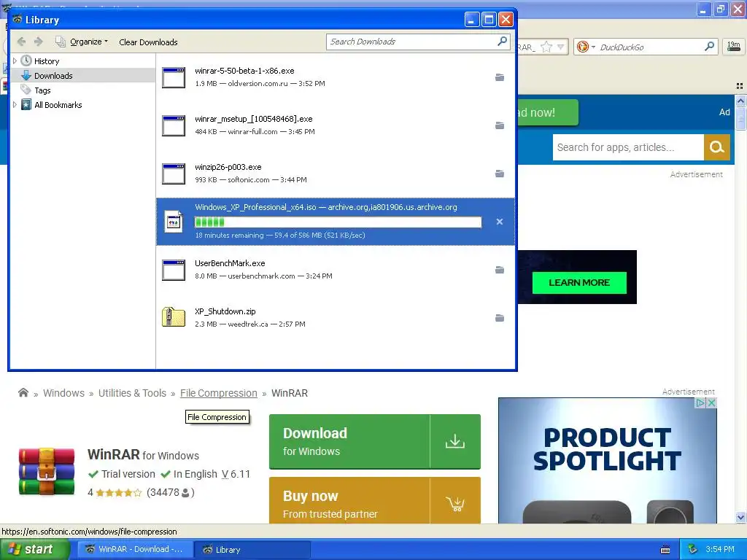Open folder for winrar_msetup_[100548468].exe
The height and width of the screenshot is (560, 747).
coord(499,125)
